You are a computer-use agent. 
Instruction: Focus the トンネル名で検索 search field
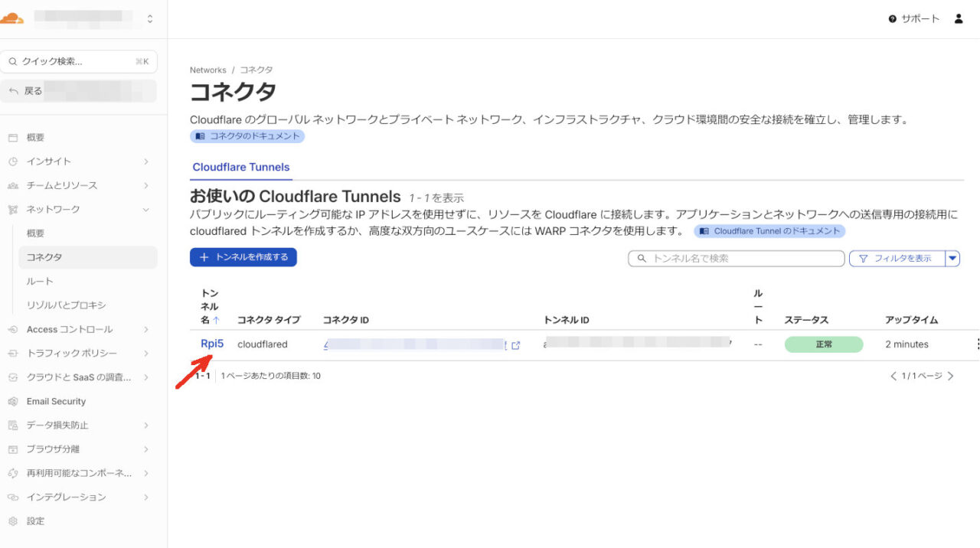(x=737, y=259)
